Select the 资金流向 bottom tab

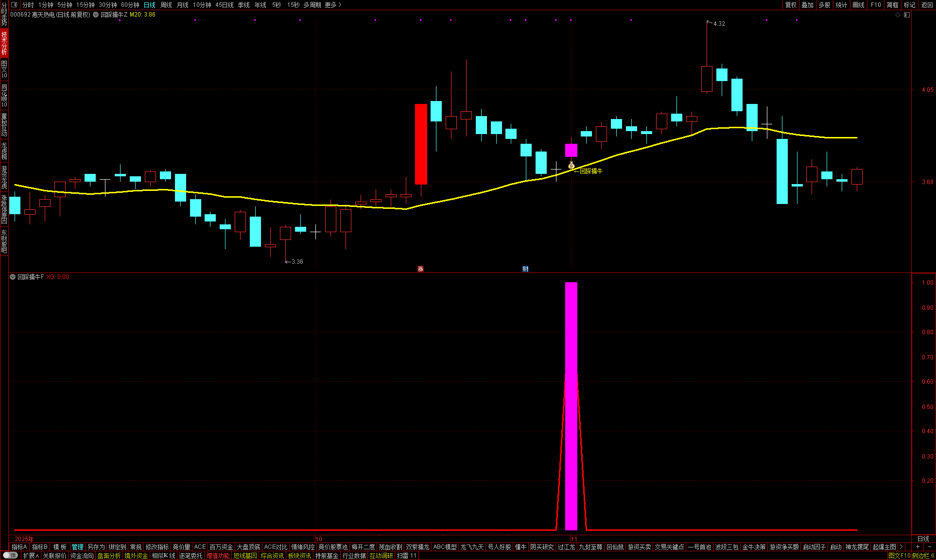point(82,556)
